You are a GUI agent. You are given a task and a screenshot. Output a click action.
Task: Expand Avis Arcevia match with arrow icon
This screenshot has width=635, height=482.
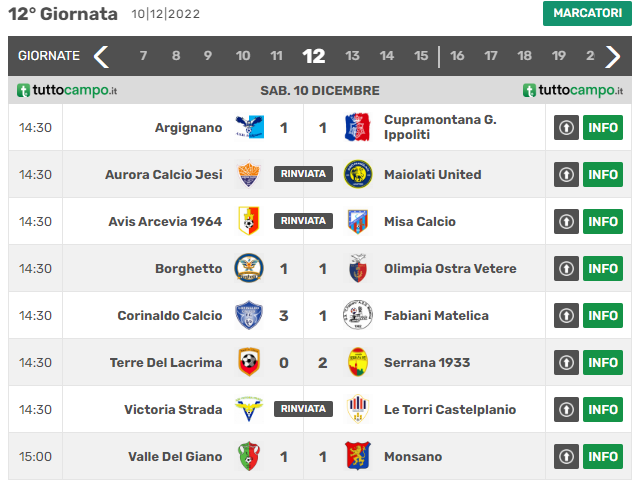[566, 221]
